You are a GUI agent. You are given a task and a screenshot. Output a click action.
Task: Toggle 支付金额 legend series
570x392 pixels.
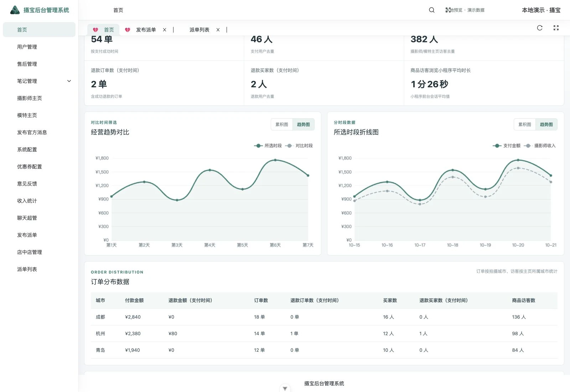tap(506, 145)
